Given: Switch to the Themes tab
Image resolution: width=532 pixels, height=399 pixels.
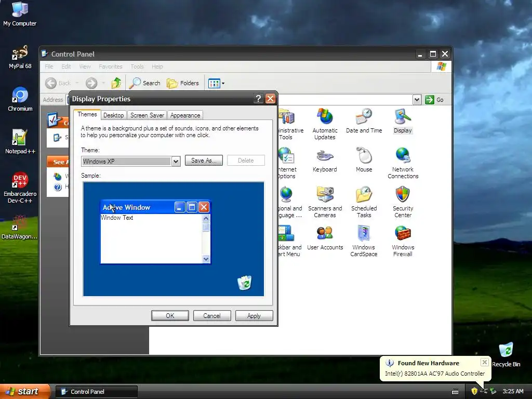Looking at the screenshot, I should [x=87, y=114].
